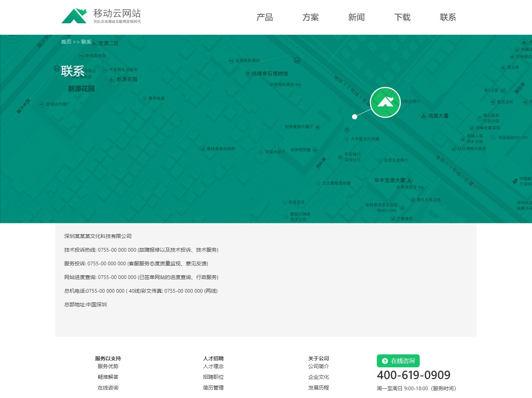532x398 pixels.
Task: Visit the 招聘职位 footer link
Action: point(213,377)
